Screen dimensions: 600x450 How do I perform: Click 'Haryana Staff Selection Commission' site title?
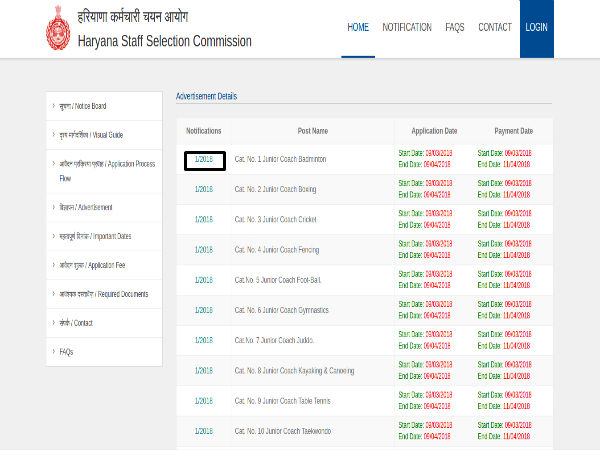(x=165, y=41)
